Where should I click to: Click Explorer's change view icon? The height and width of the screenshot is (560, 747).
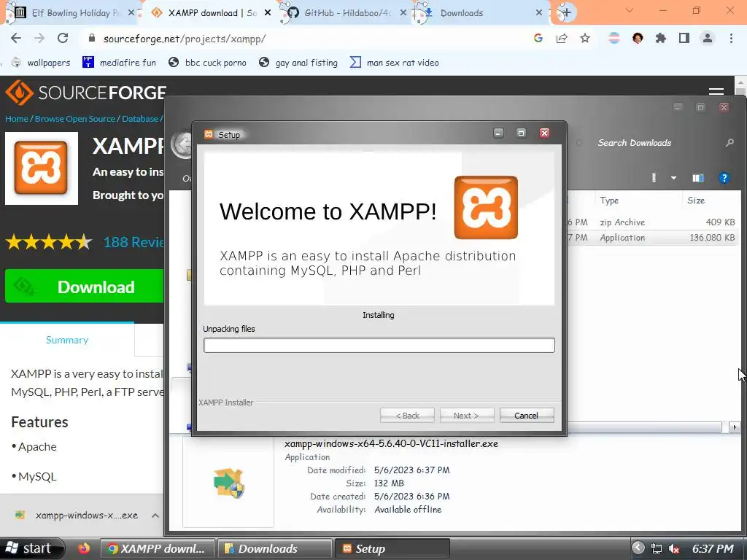tap(654, 178)
